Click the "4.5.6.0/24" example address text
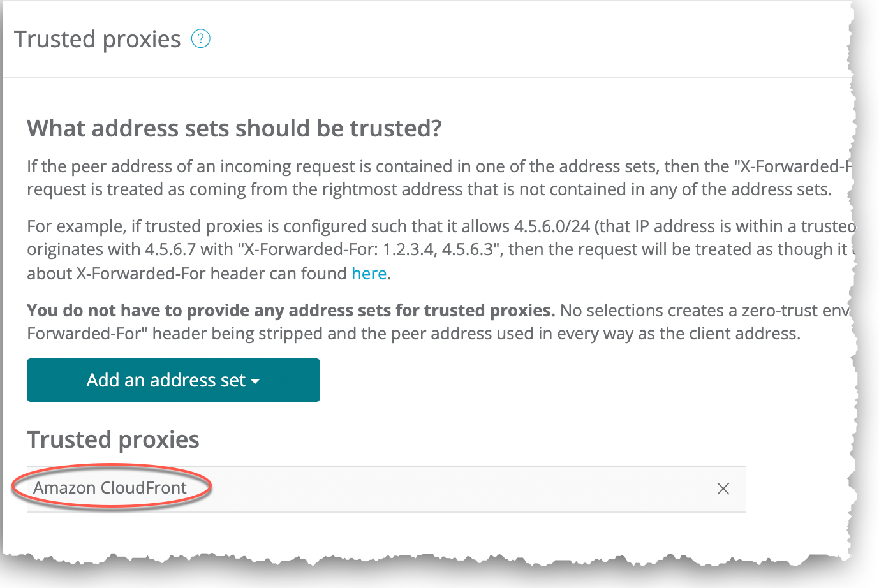Image resolution: width=879 pixels, height=588 pixels. [x=552, y=226]
